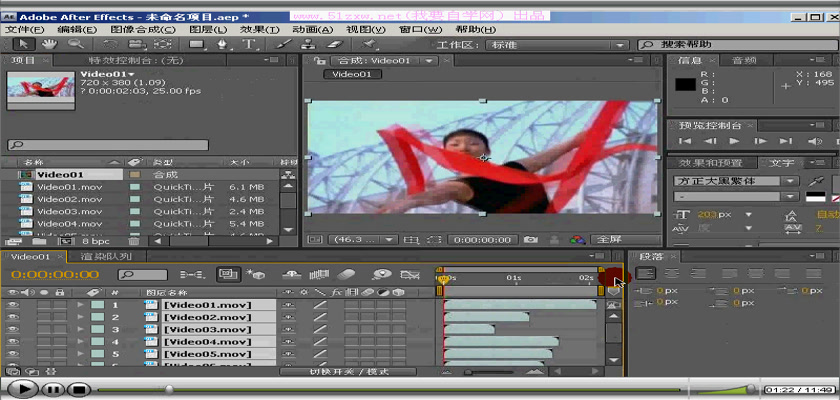840x400 pixels.
Task: Click the draft 3D icon in timeline
Action: [256, 275]
